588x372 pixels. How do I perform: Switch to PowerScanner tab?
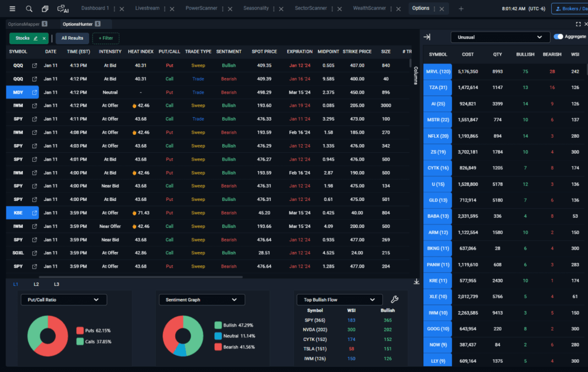point(202,8)
